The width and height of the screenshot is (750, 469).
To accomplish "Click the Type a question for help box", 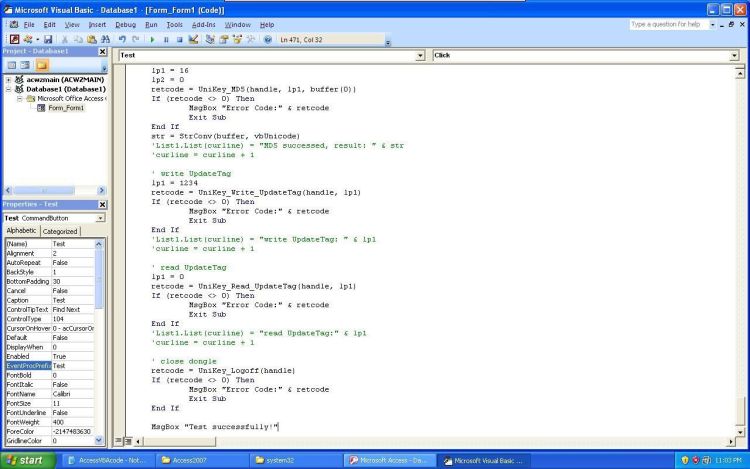I will 669,24.
